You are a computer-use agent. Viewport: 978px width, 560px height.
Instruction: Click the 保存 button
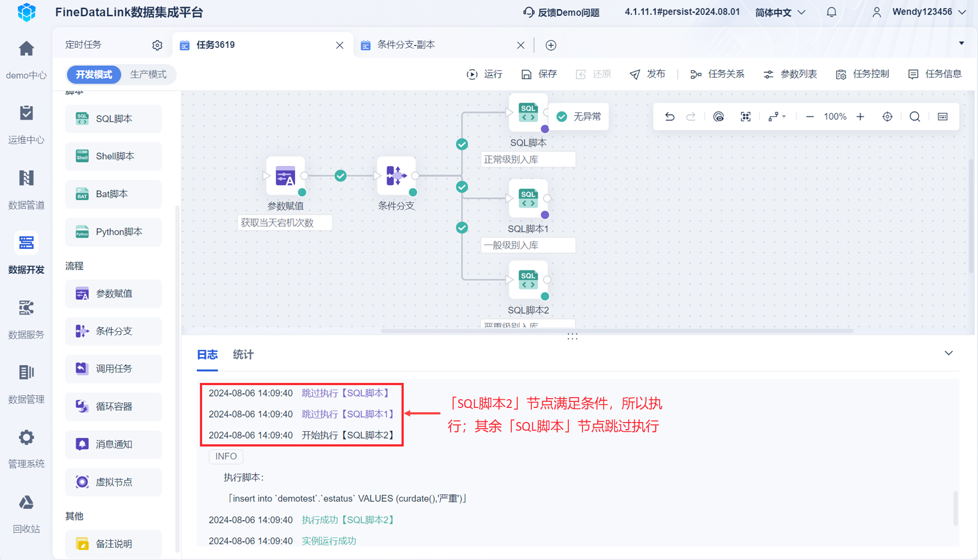coord(539,74)
